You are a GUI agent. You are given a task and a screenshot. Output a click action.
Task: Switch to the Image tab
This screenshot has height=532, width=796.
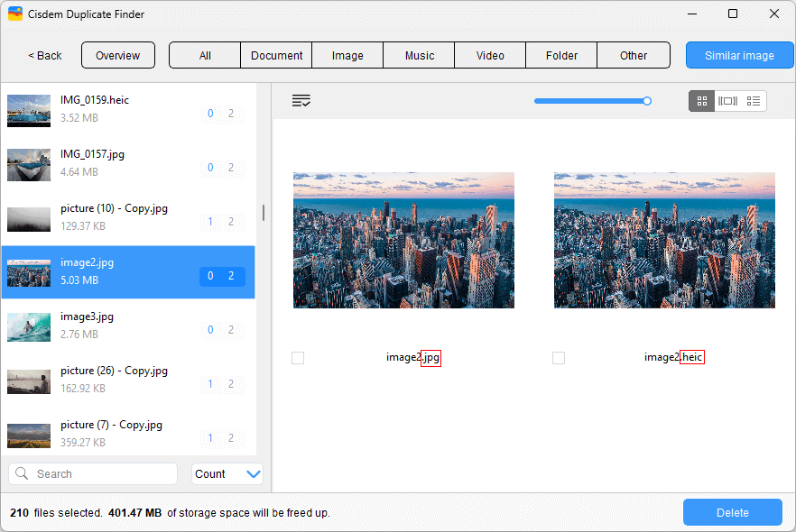(347, 55)
